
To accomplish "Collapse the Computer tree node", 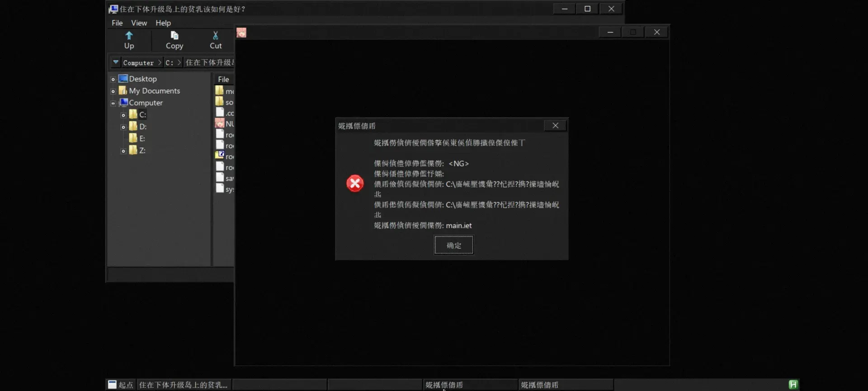I will tap(113, 103).
